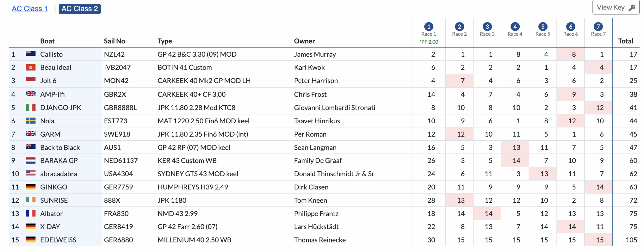The height and width of the screenshot is (252, 644).
Task: Click the UK flag beside GARM
Action: click(31, 133)
